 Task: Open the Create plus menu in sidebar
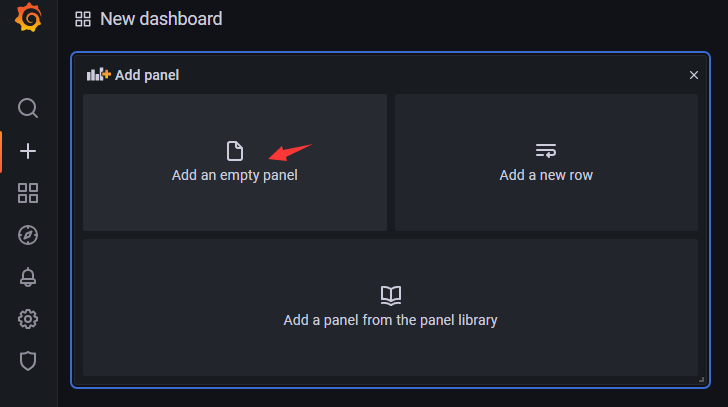(28, 151)
